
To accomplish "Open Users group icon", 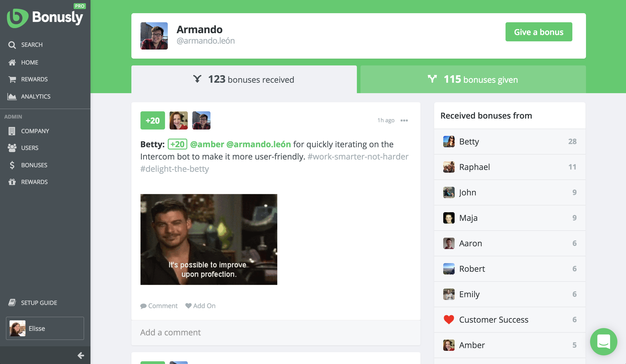I will point(12,148).
